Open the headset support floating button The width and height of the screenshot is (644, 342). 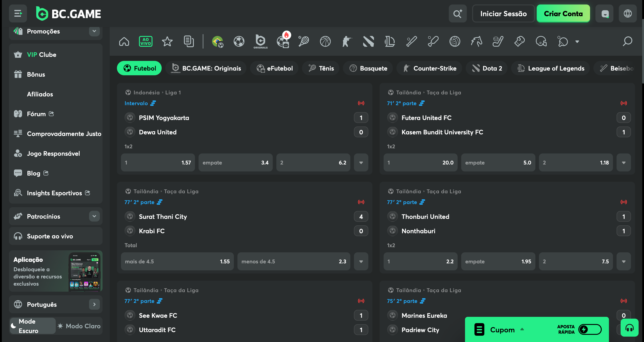tap(630, 328)
